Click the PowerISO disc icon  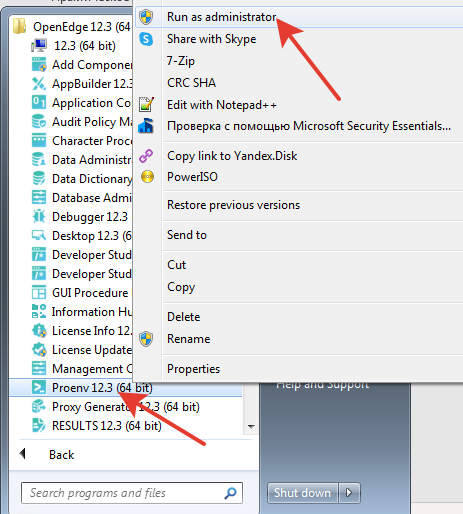[147, 177]
